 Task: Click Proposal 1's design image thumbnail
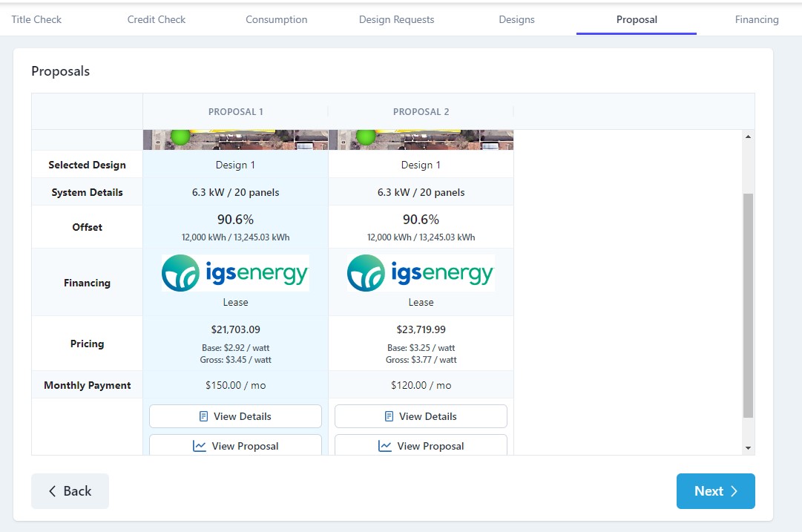click(x=235, y=136)
